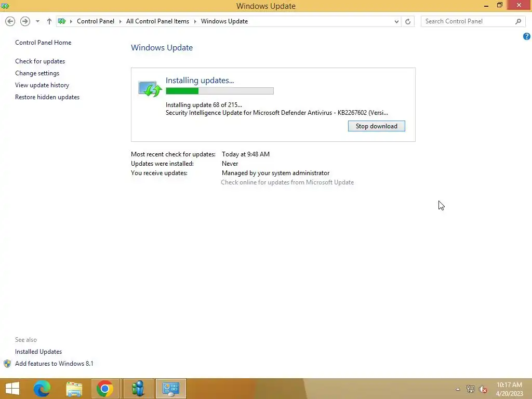
Task: Click the window system icon in title bar
Action: pos(5,6)
